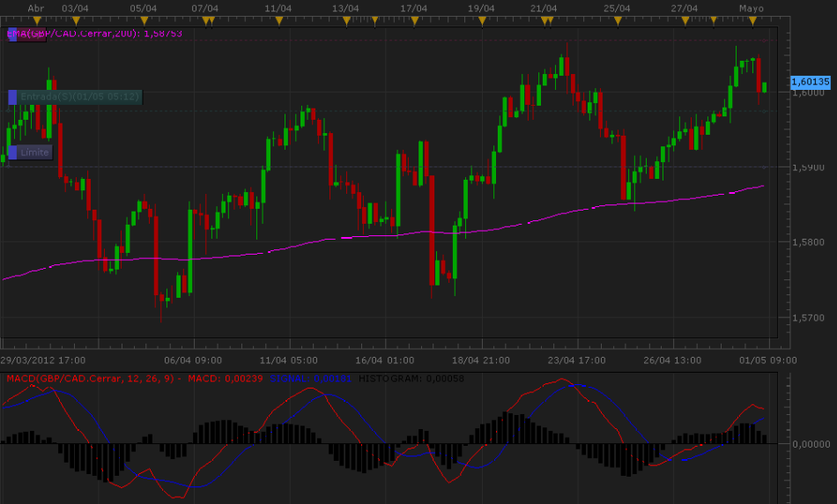Click the yellow event marker under Mayo
Screen dimensions: 837x504
coord(752,19)
